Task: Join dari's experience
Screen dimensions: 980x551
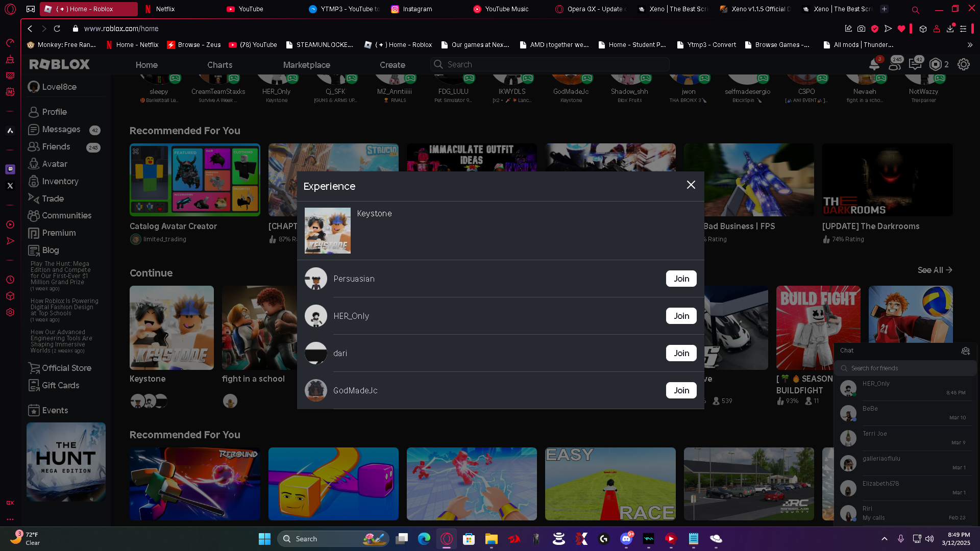Action: coord(681,353)
